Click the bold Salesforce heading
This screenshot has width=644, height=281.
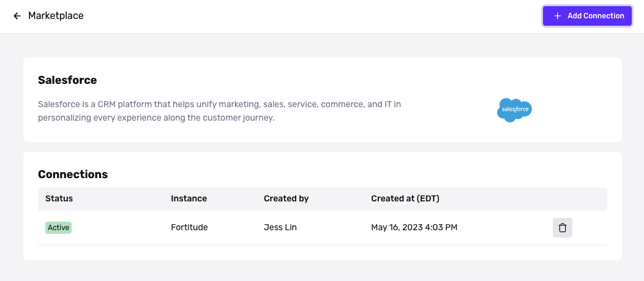[67, 80]
